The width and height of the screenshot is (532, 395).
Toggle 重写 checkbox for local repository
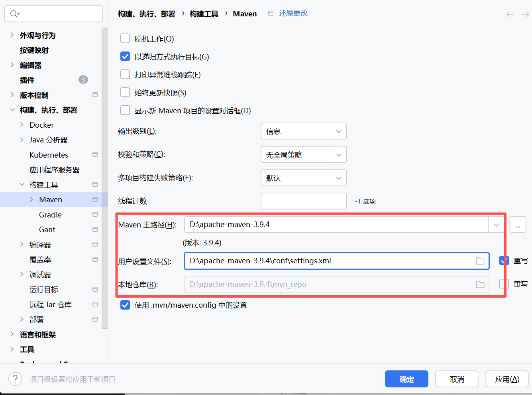pyautogui.click(x=504, y=284)
